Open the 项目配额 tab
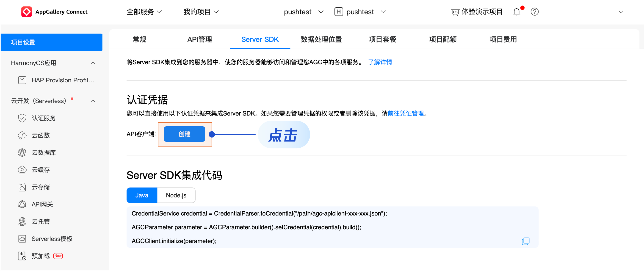644x271 pixels. tap(443, 39)
